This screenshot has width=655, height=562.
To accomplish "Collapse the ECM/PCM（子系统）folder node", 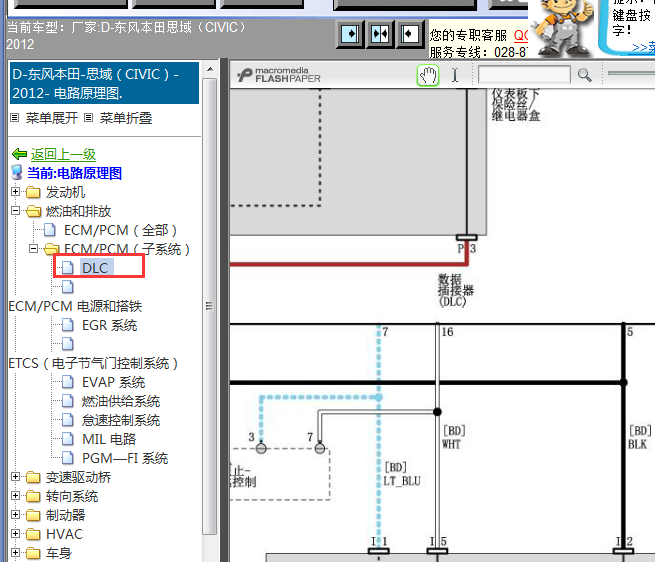I will click(33, 249).
